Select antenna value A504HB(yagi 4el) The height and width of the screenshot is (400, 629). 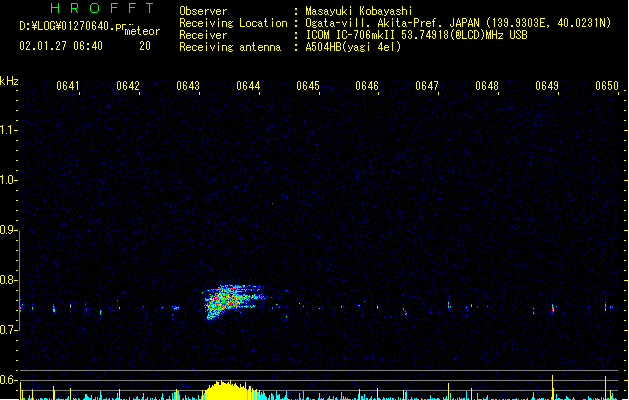click(x=353, y=47)
